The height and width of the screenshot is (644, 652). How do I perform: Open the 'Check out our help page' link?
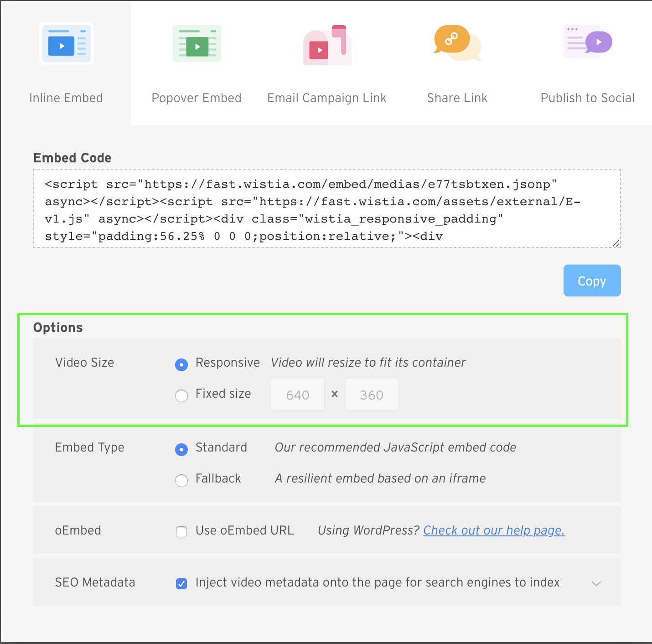click(494, 530)
